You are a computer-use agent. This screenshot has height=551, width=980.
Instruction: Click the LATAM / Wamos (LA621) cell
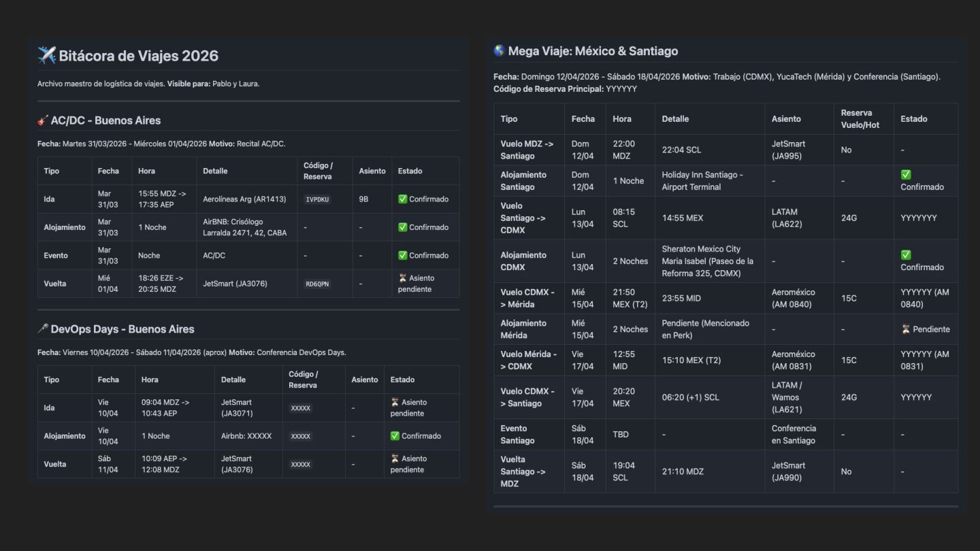coord(786,397)
